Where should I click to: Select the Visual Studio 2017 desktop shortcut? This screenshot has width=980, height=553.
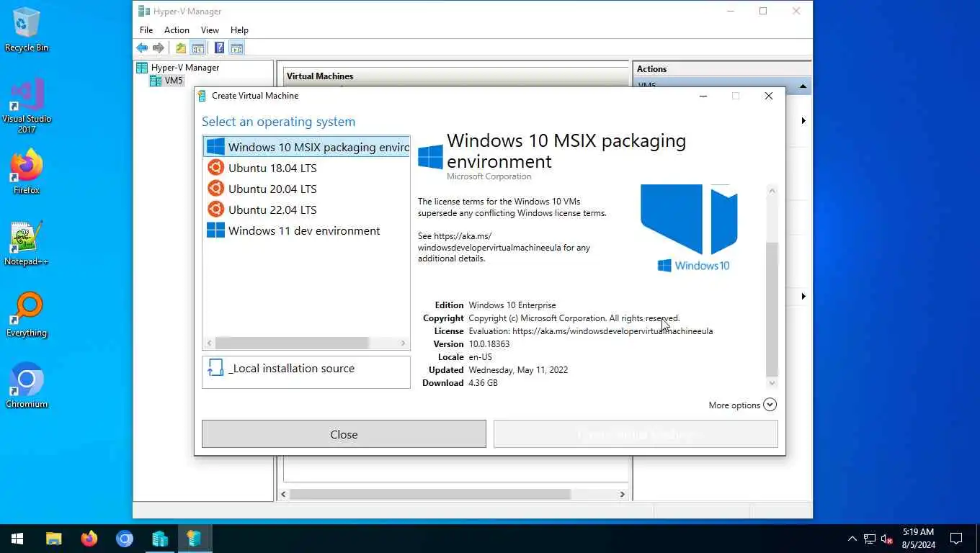click(x=27, y=106)
